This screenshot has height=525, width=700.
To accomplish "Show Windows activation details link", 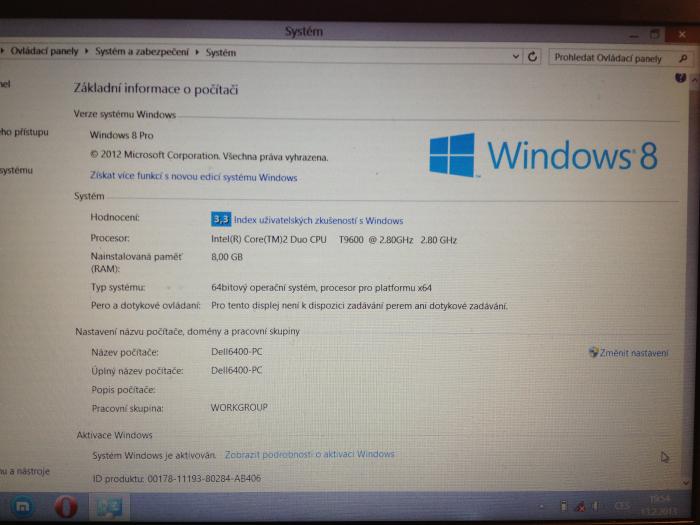I will tap(309, 454).
